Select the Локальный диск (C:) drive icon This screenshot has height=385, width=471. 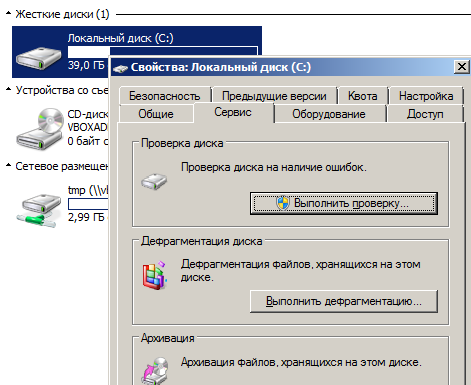tap(39, 58)
